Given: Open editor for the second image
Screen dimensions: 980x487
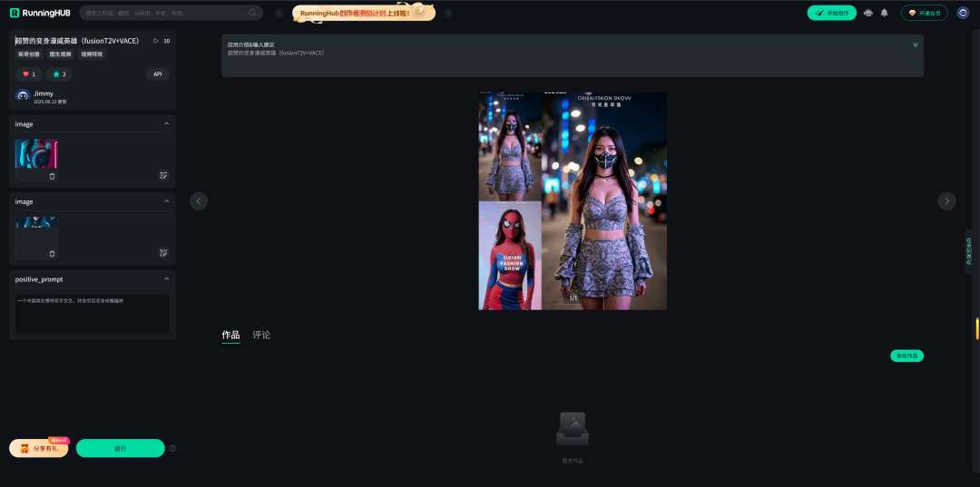Looking at the screenshot, I should coord(163,253).
